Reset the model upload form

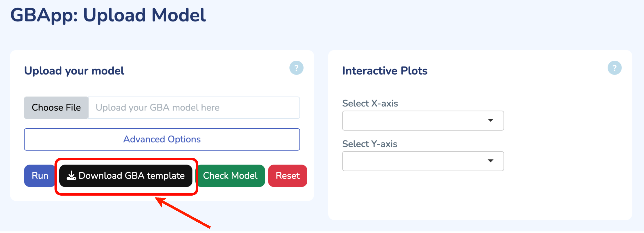tap(287, 176)
